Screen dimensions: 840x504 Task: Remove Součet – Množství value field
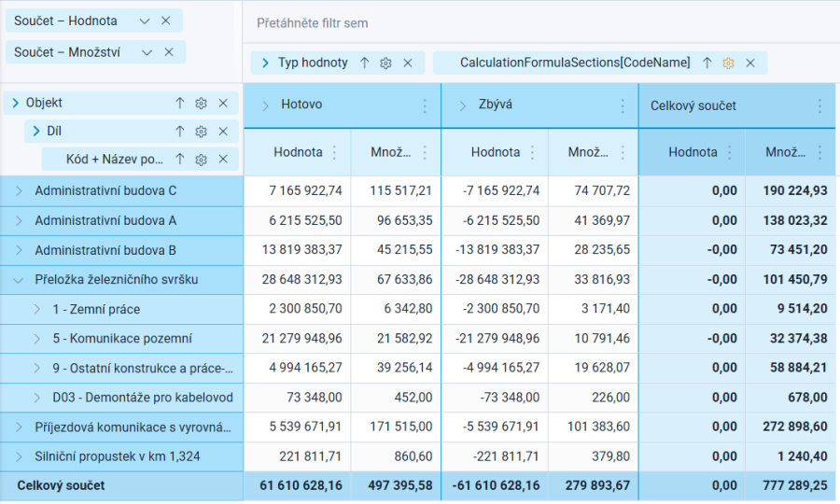[169, 52]
